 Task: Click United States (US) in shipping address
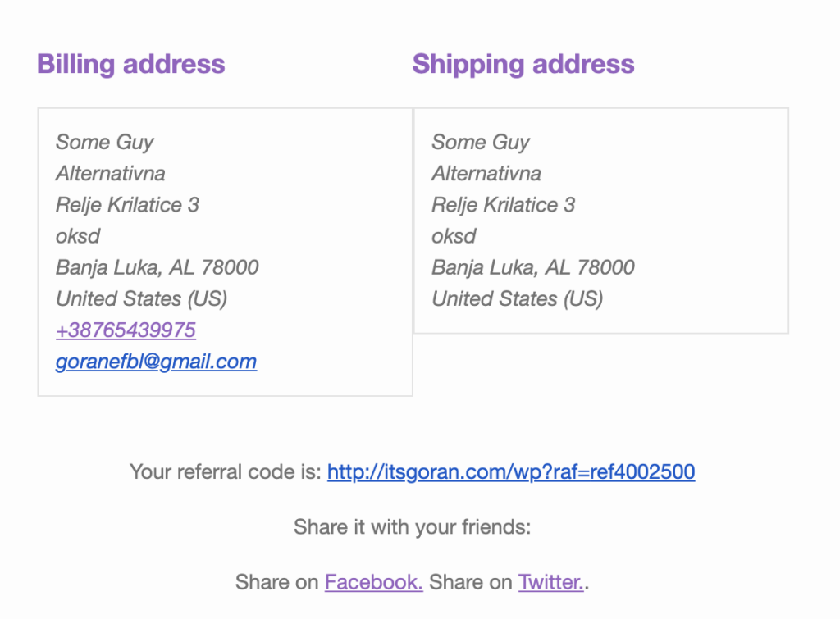(x=517, y=298)
